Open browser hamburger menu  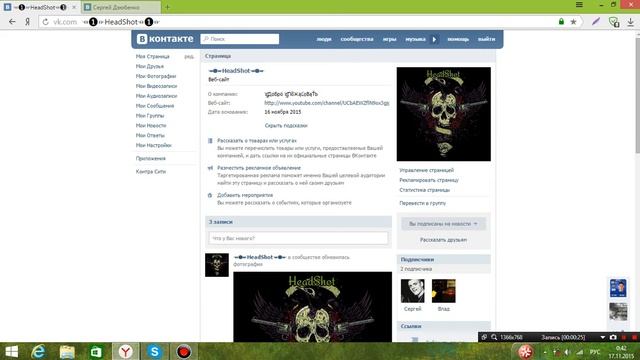tap(579, 5)
